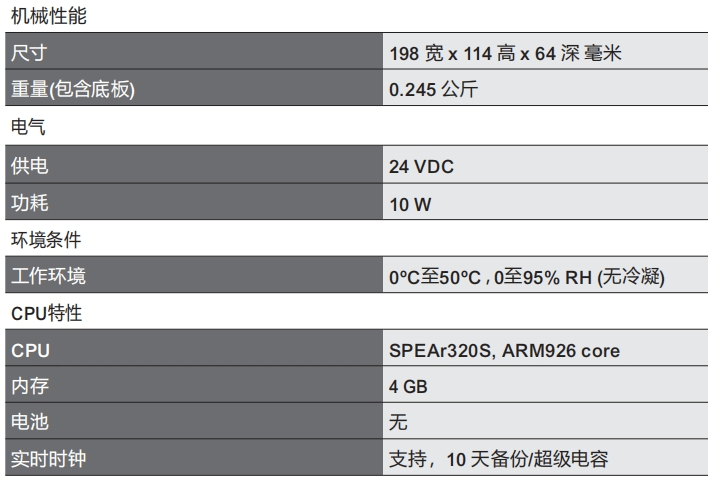708x483 pixels.
Task: Select the CPU row label
Action: 30,351
